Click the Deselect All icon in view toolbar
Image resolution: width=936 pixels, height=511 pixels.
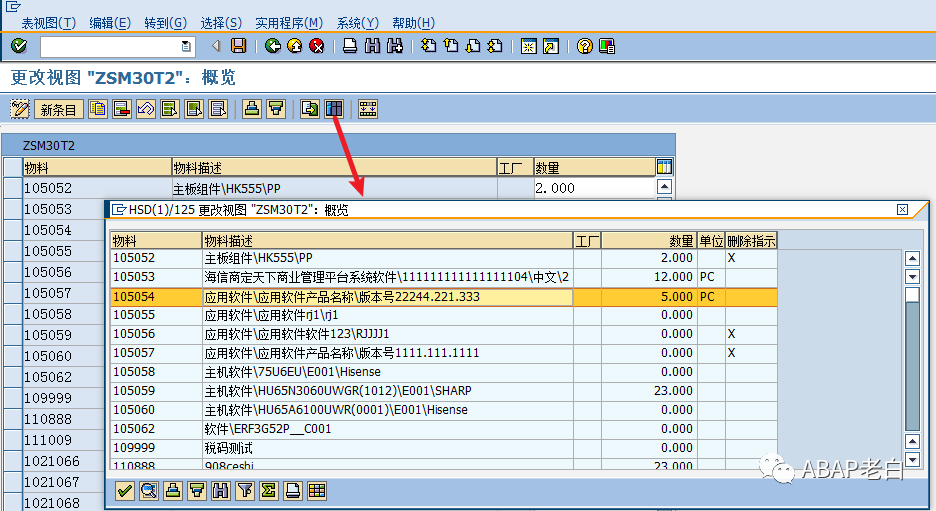218,109
